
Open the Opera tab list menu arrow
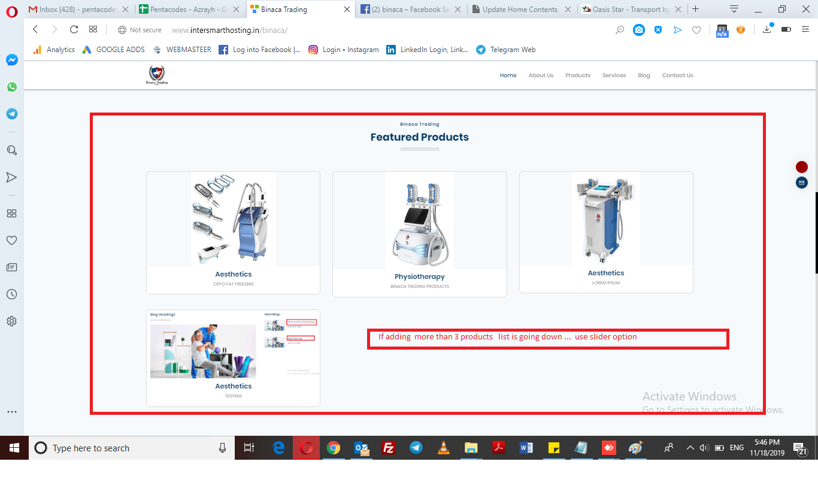(734, 9)
